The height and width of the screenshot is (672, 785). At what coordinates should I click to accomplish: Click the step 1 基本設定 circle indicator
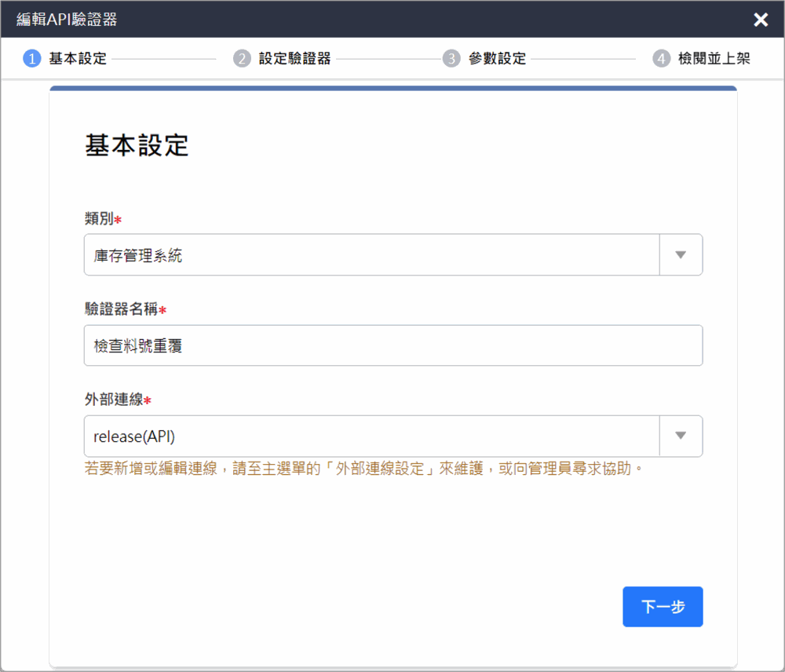31,58
